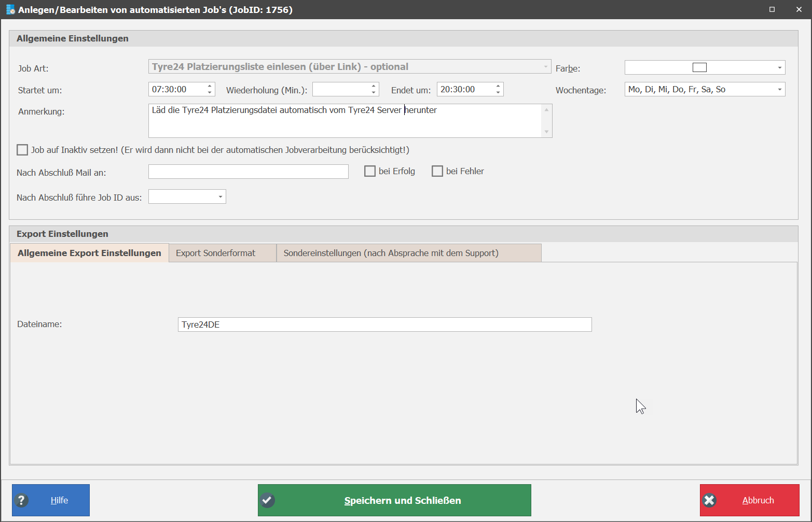This screenshot has width=812, height=522.
Task: Check the 'bei Fehler' mail option
Action: pyautogui.click(x=437, y=171)
